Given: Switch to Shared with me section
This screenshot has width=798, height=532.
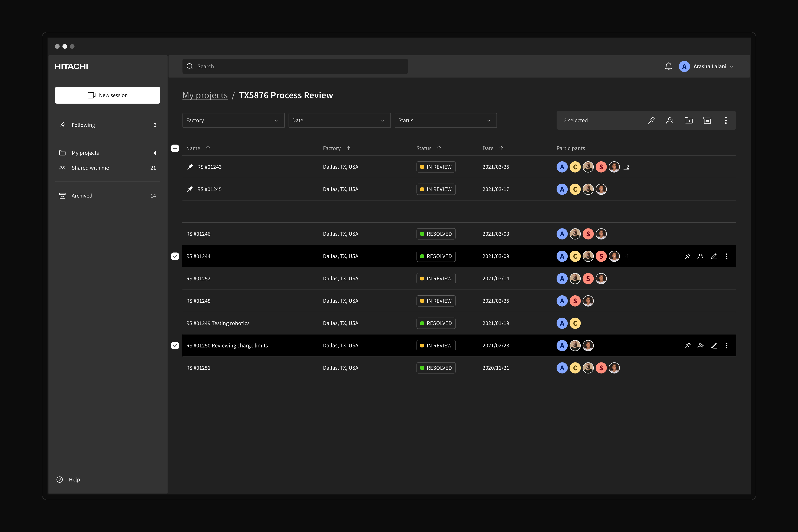Looking at the screenshot, I should (x=90, y=168).
